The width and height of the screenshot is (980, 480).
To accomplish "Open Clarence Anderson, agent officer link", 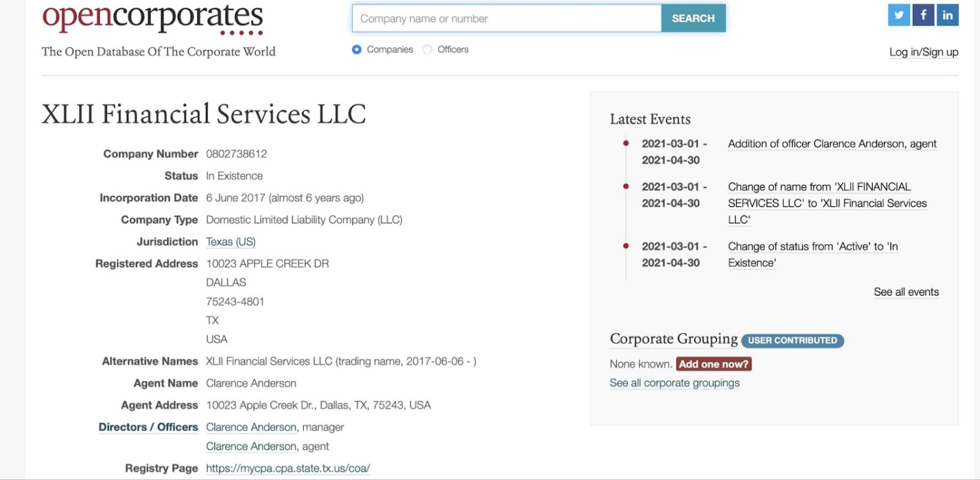I will click(251, 447).
